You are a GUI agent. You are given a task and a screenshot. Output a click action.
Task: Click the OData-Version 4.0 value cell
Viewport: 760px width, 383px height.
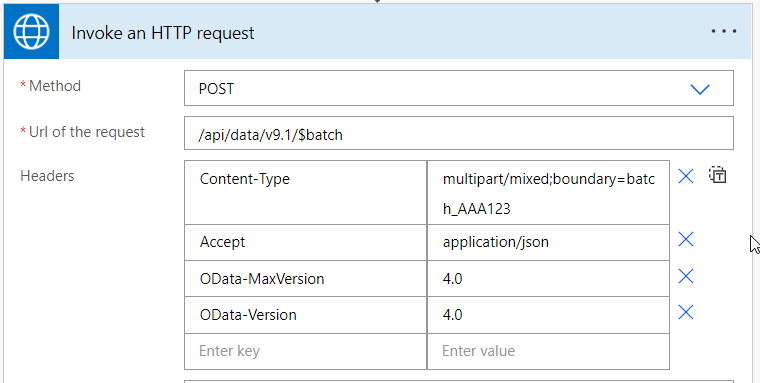(548, 315)
